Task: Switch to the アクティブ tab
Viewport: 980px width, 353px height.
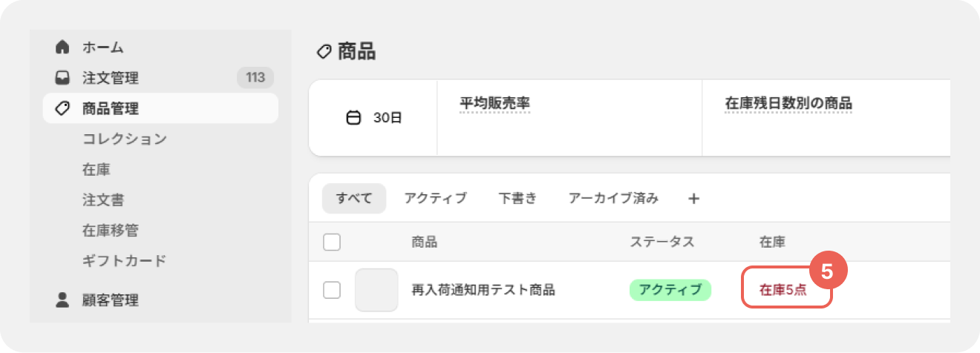Action: pyautogui.click(x=436, y=198)
